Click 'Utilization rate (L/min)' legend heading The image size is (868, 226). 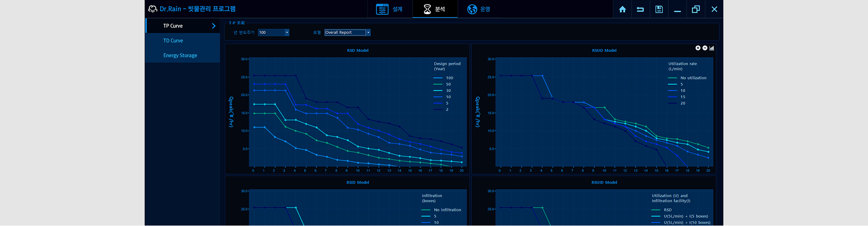pyautogui.click(x=682, y=66)
